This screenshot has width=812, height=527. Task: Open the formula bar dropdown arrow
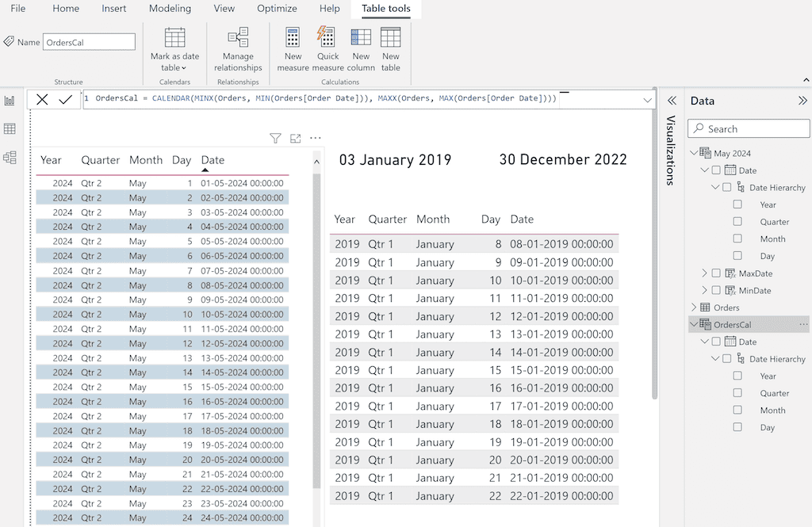(x=649, y=100)
